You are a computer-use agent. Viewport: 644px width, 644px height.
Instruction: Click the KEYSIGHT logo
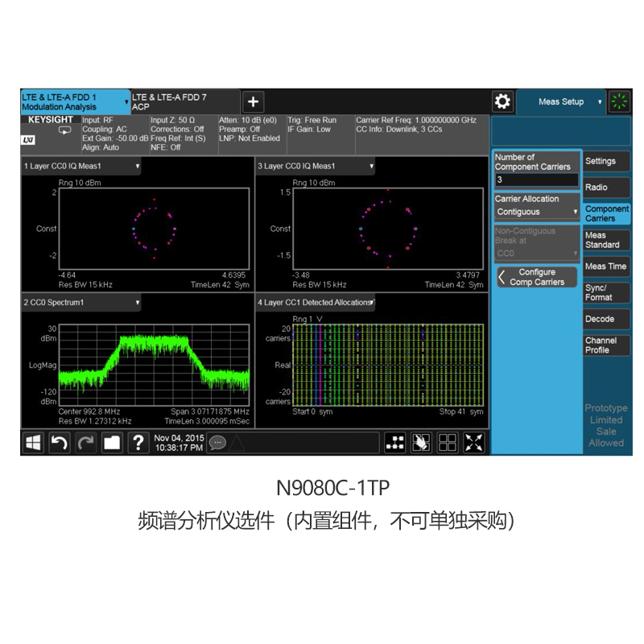(51, 119)
